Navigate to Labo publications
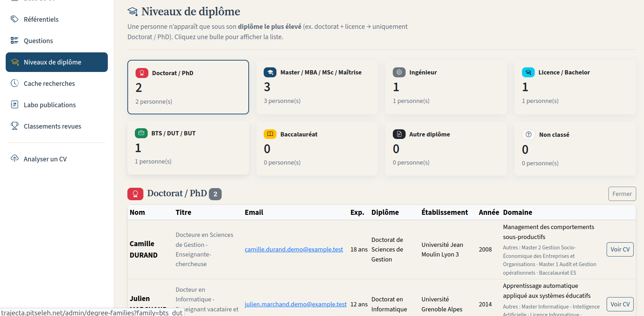The width and height of the screenshot is (644, 316). pos(57,105)
